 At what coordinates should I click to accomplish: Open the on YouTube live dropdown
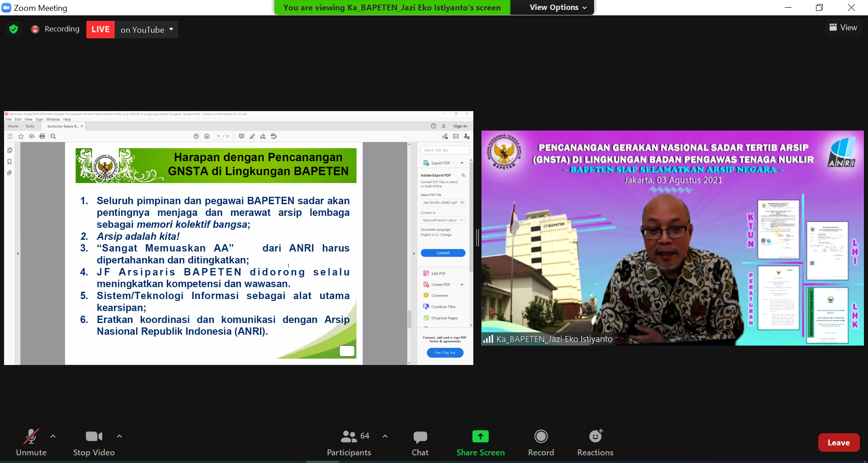coord(146,30)
